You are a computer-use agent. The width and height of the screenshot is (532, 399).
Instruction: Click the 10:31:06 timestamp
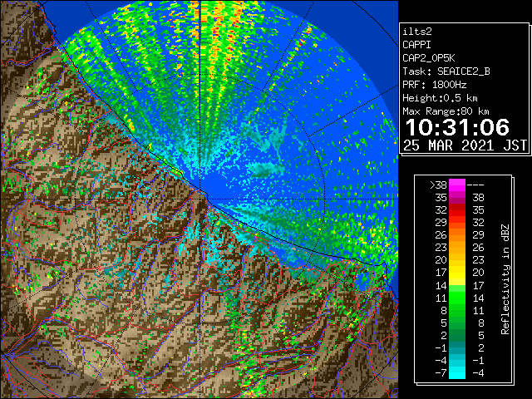[457, 127]
